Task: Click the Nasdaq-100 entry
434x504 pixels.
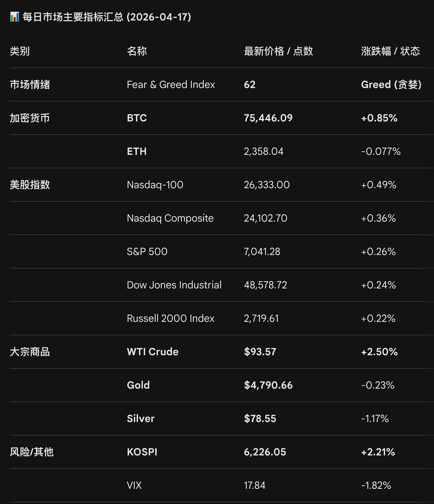Action: pos(155,185)
